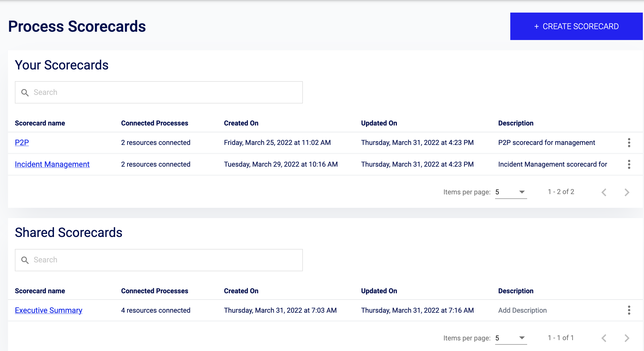The height and width of the screenshot is (351, 644).
Task: Open the P2P scorecard link
Action: (22, 142)
